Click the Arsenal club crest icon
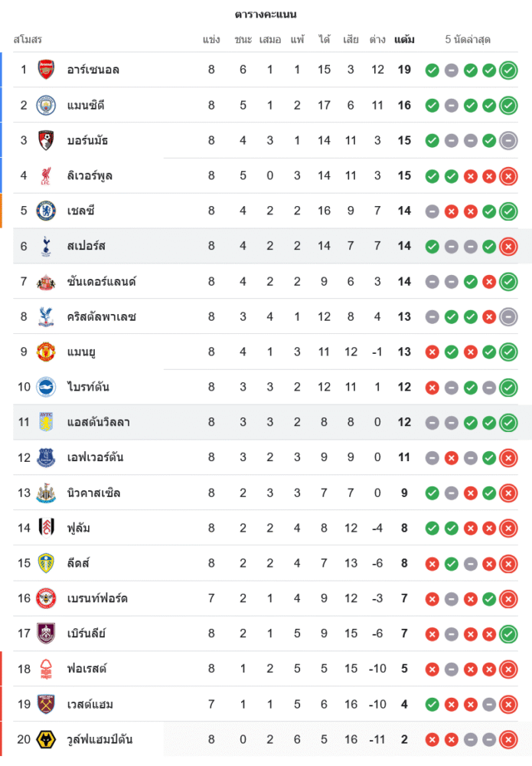This screenshot has width=532, height=766. click(x=47, y=70)
